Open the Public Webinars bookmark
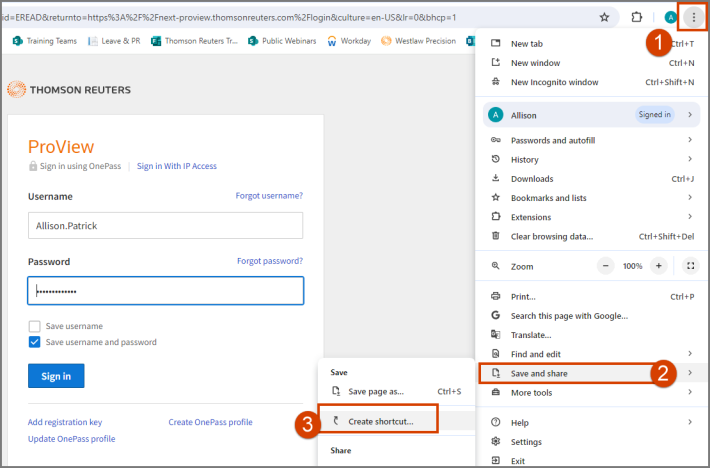 (x=282, y=41)
